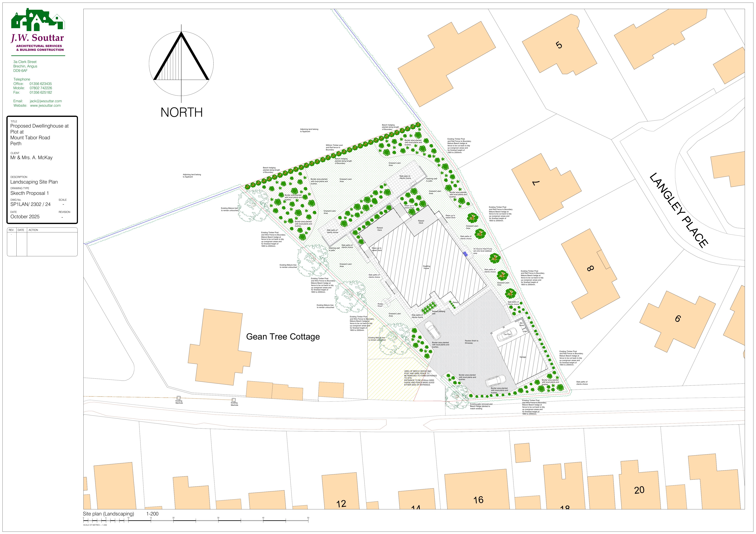
Task: Click the metre scale bar
Action: click(x=196, y=520)
